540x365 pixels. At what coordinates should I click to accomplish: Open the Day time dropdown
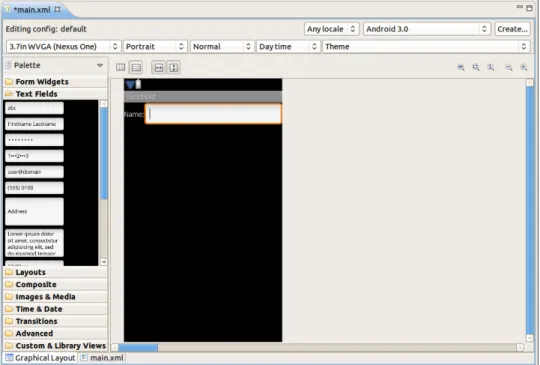(x=288, y=46)
